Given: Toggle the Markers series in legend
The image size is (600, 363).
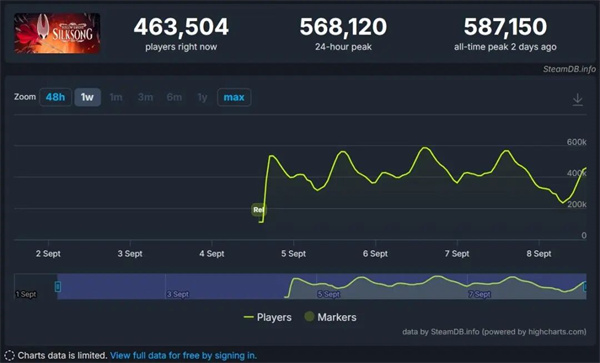Looking at the screenshot, I should [331, 317].
